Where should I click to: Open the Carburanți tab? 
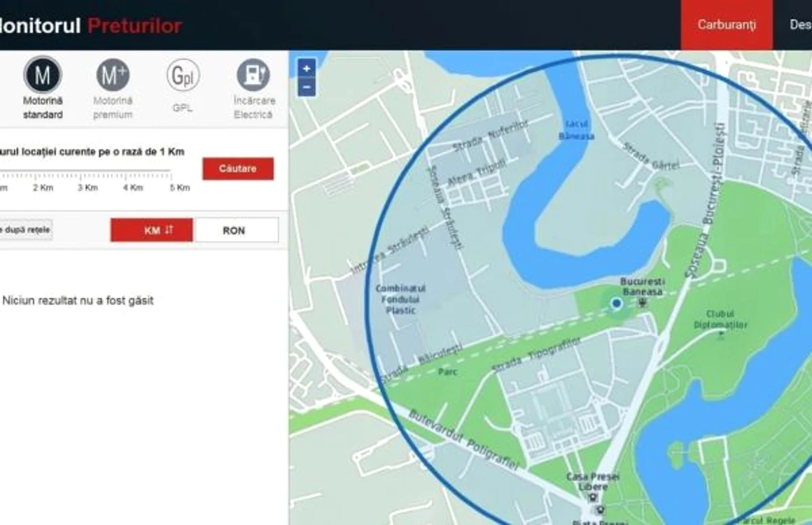point(727,25)
